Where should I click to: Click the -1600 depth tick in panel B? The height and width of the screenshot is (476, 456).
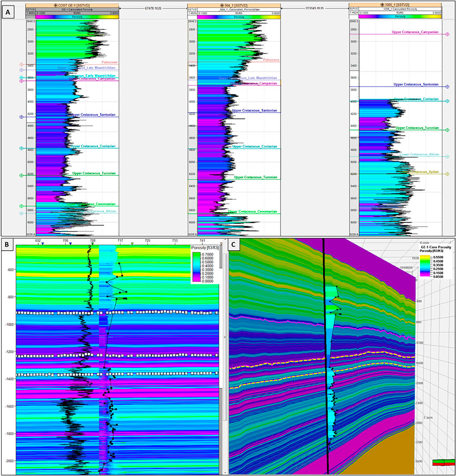[9, 406]
